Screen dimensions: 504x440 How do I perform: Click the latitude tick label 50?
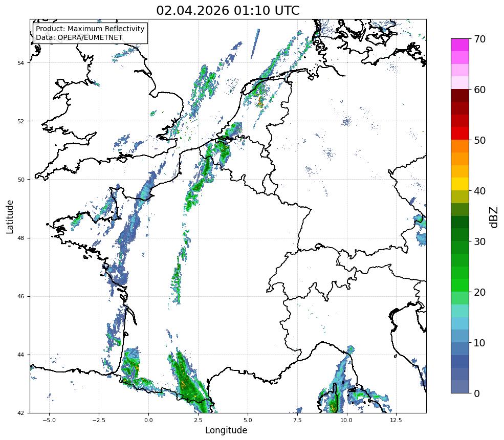click(20, 180)
